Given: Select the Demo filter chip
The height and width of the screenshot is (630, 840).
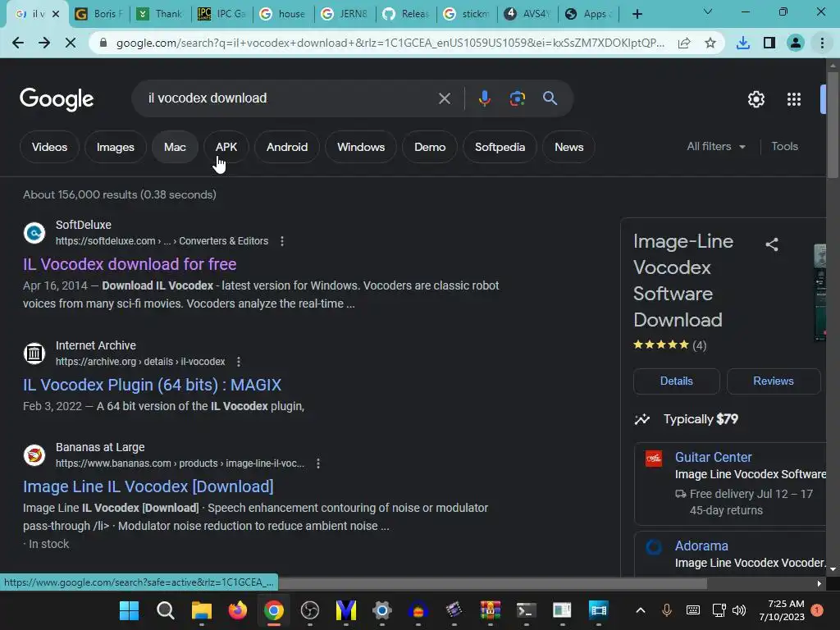Looking at the screenshot, I should [430, 147].
